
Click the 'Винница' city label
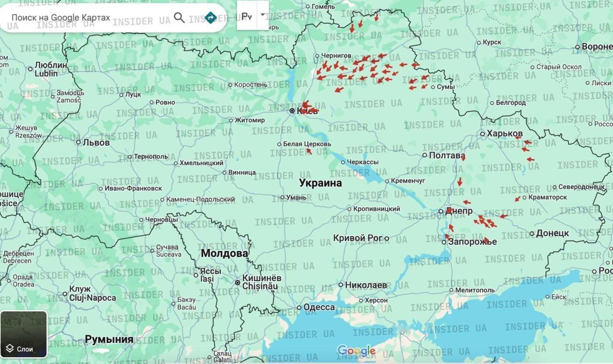(242, 172)
